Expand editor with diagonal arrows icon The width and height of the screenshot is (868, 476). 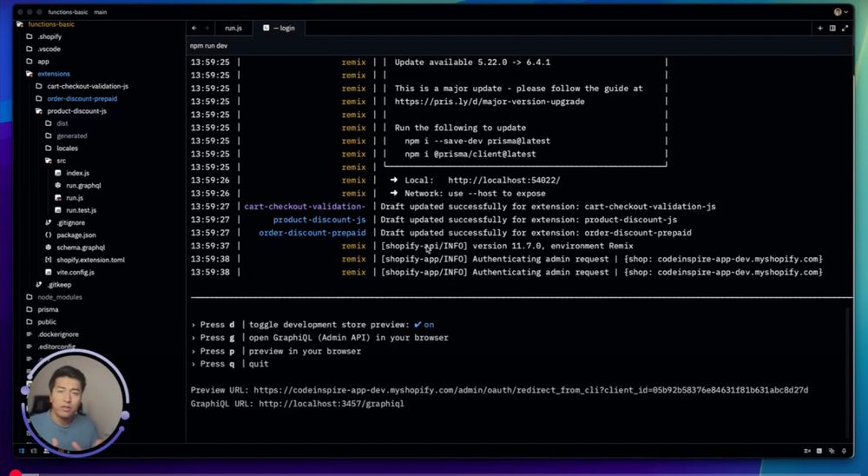(x=845, y=28)
